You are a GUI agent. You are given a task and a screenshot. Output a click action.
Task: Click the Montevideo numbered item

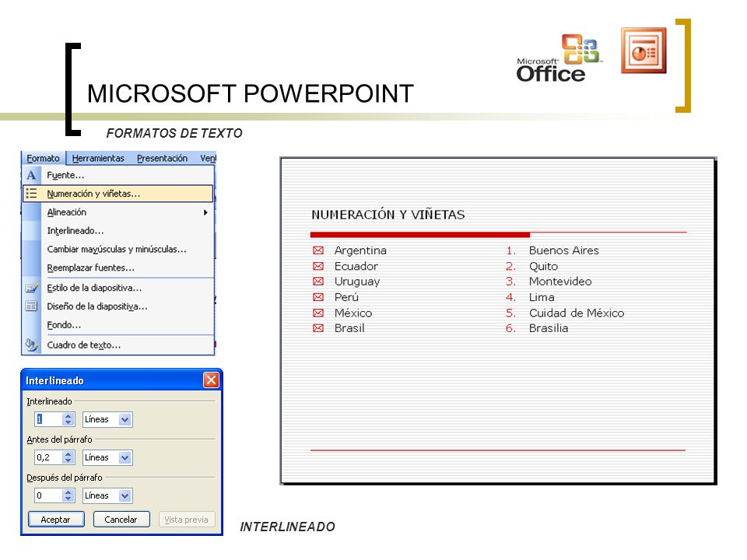560,282
